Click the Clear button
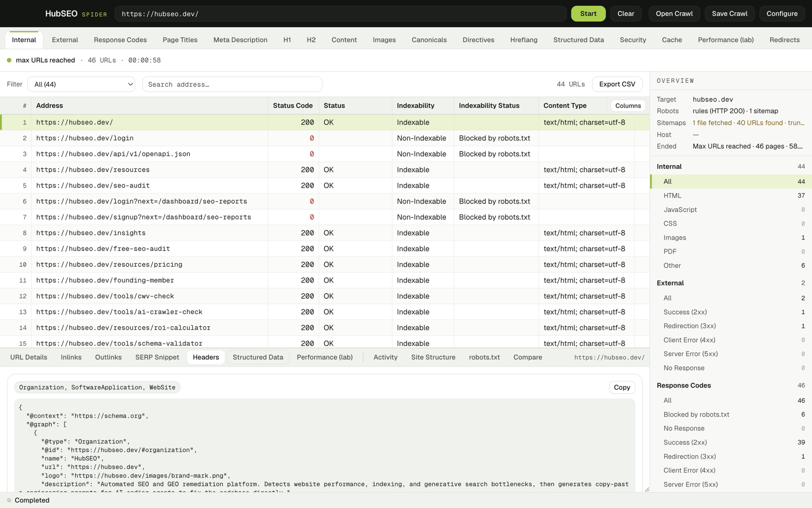 (626, 14)
